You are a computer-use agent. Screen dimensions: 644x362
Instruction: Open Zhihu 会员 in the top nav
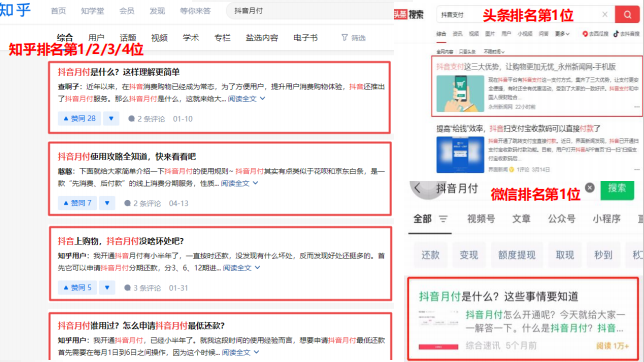(127, 11)
